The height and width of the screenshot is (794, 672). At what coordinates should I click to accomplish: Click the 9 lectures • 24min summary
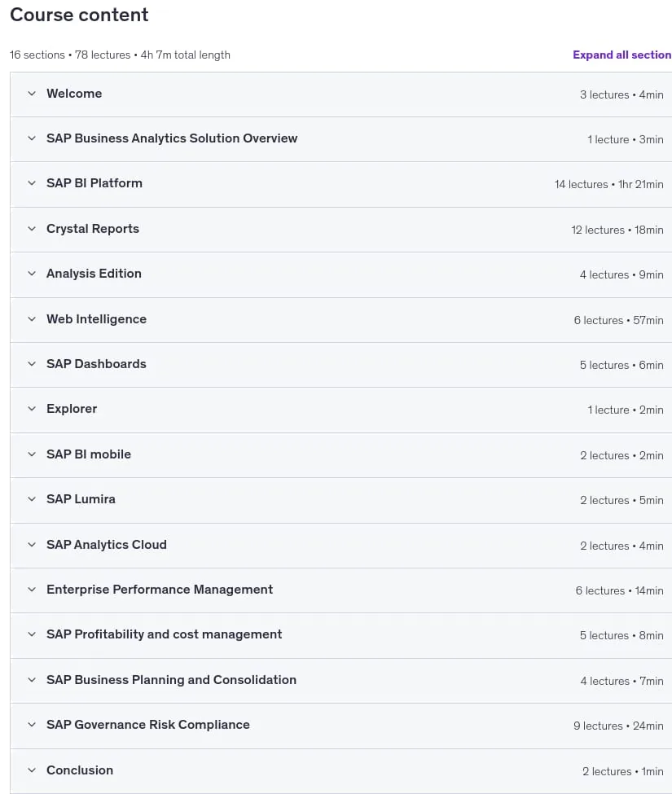[x=618, y=726]
